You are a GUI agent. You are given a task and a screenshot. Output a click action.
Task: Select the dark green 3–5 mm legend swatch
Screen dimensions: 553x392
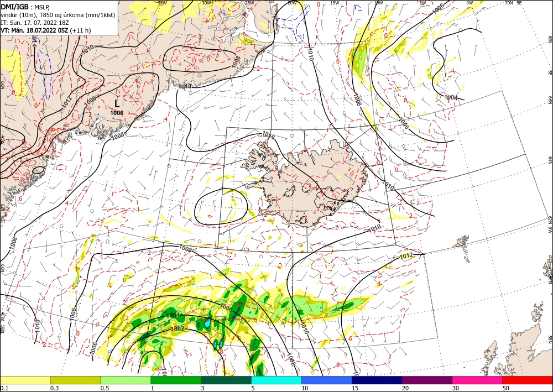tap(226, 380)
